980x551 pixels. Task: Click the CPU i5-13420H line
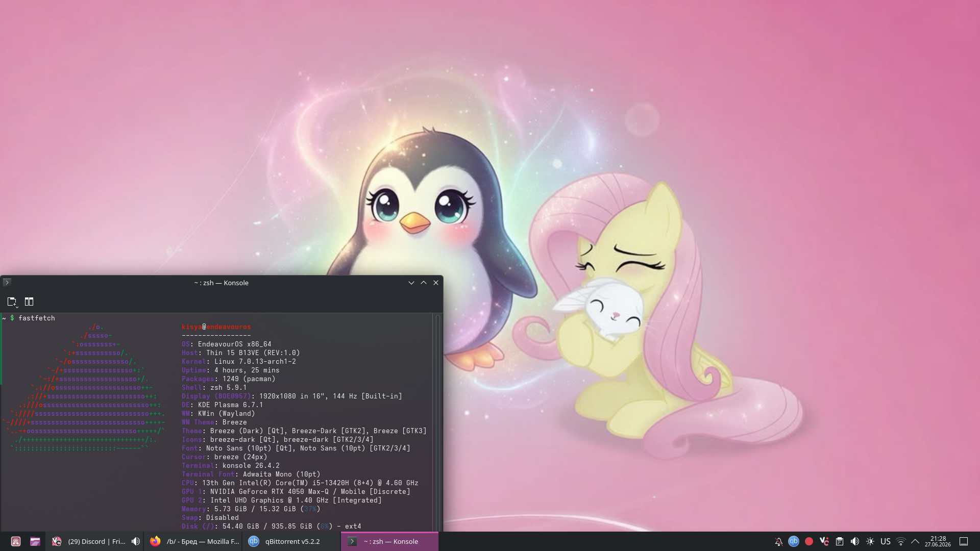pos(300,483)
